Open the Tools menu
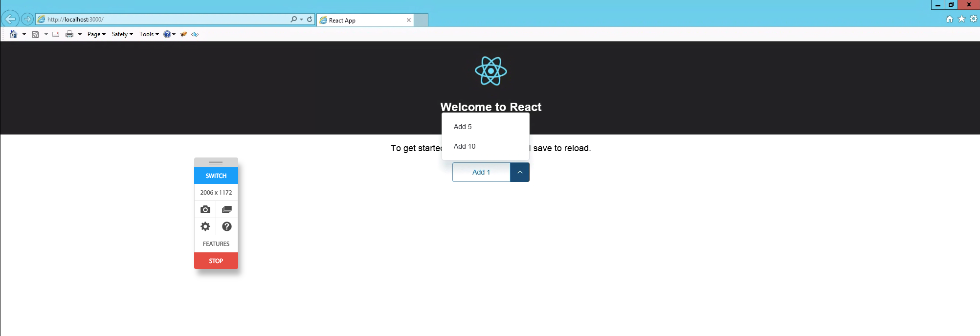Image resolution: width=980 pixels, height=336 pixels. [x=149, y=34]
